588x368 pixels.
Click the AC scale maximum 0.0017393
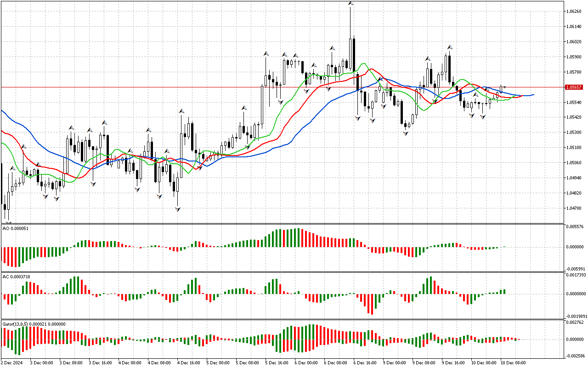click(x=577, y=275)
